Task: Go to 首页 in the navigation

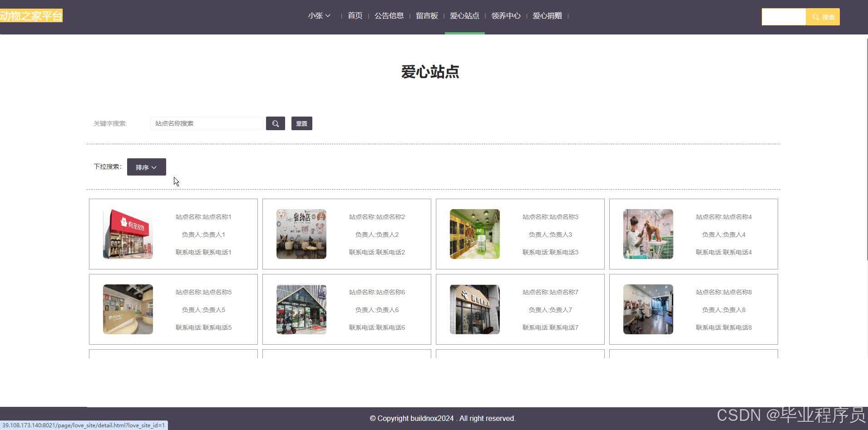Action: 355,16
